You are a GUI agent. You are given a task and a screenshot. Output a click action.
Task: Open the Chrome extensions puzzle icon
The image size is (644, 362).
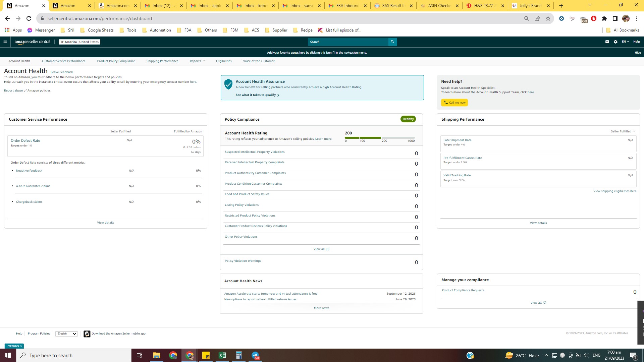point(604,18)
